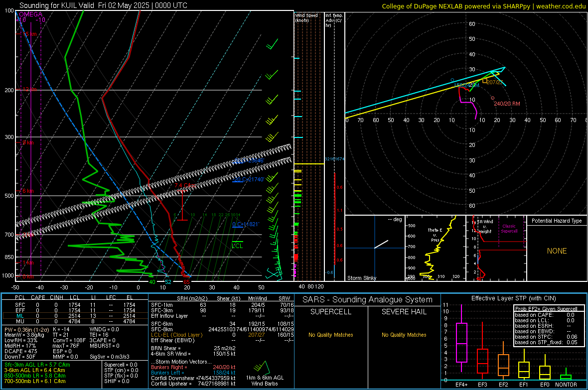Viewport: 588px width, 390px height.
Task: Click the 'based on STPC: 0.06' row
Action: pos(546,337)
